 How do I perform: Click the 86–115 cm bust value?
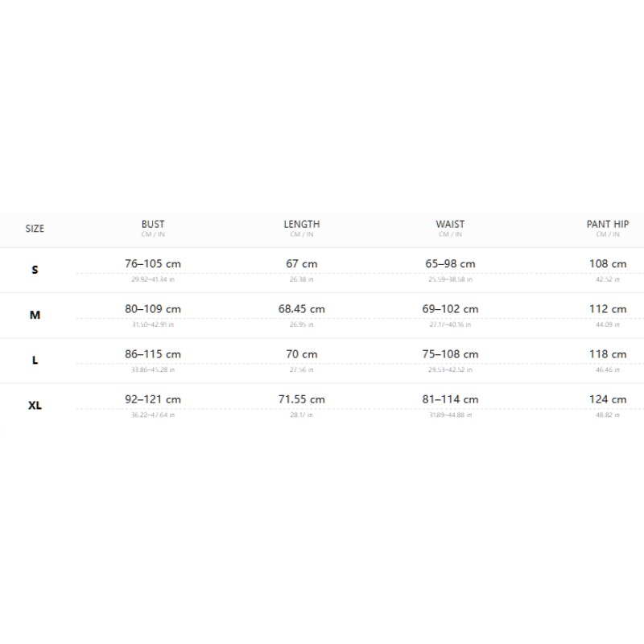tap(153, 354)
